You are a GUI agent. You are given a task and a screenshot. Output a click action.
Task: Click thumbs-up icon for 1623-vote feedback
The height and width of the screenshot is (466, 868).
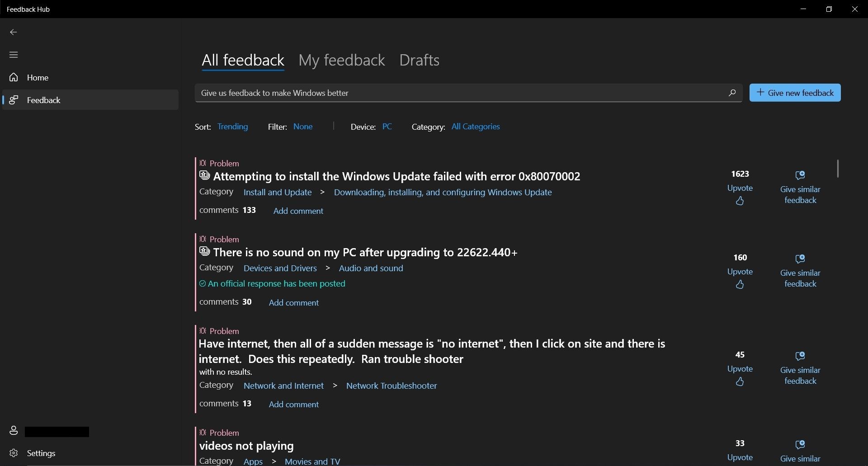(x=740, y=201)
